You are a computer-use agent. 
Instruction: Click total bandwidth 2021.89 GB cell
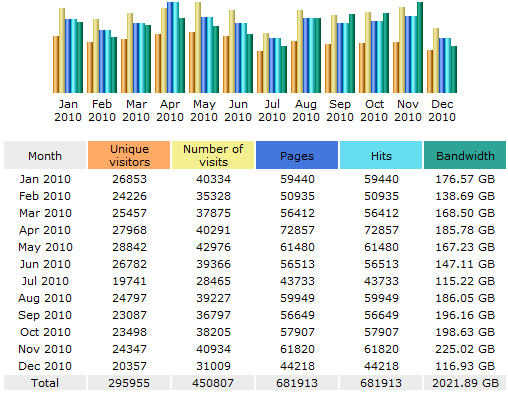pos(465,383)
